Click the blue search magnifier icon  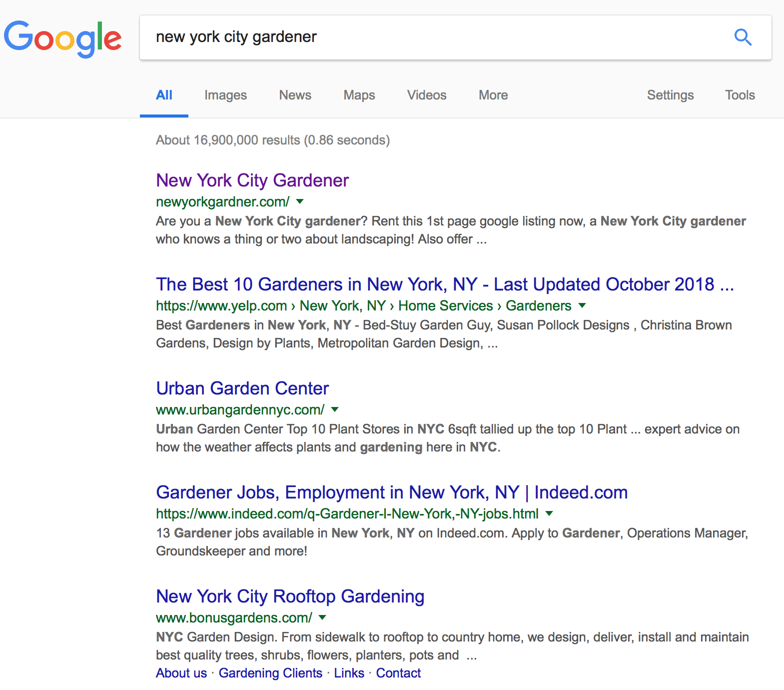[743, 37]
